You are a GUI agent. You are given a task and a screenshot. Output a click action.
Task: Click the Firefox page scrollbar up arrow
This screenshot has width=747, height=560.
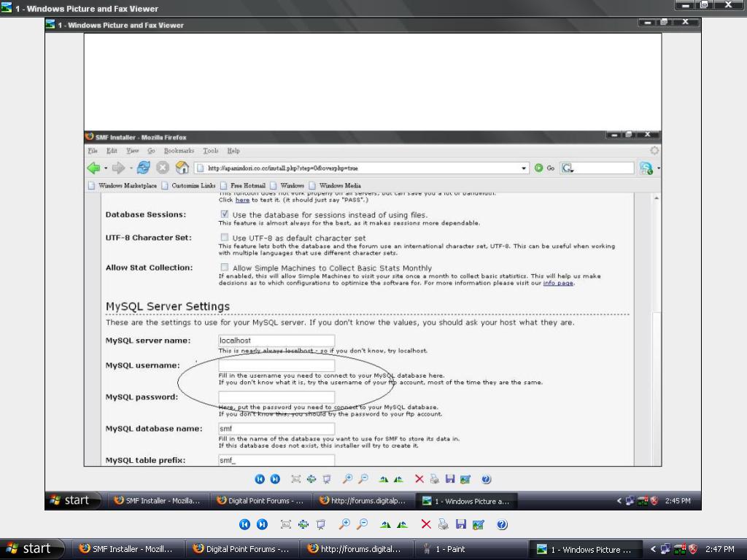pos(657,198)
